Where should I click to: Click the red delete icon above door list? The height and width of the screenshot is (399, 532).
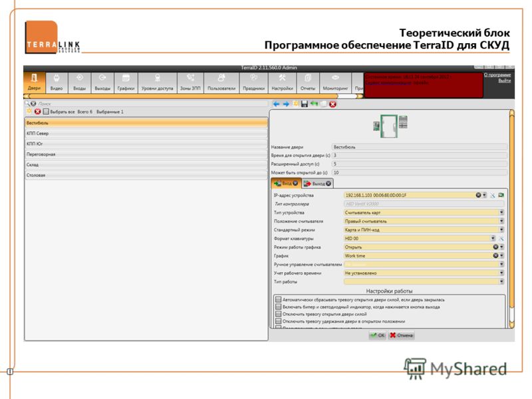(x=37, y=112)
